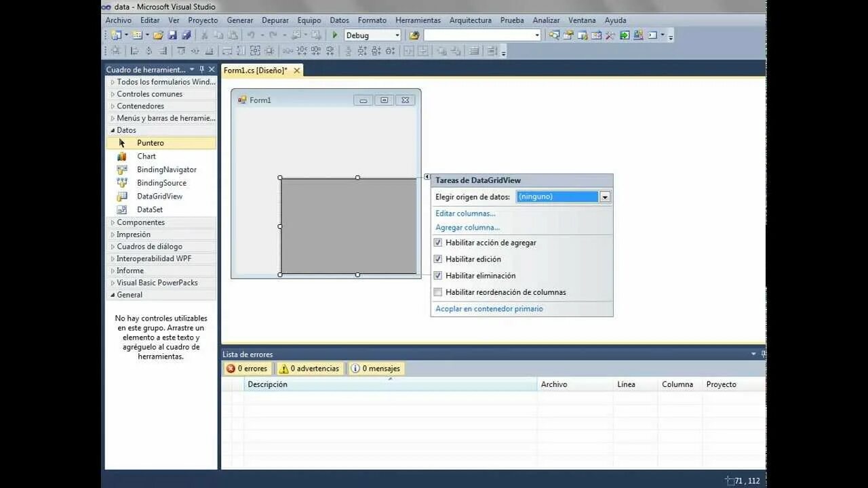This screenshot has height=488, width=868.
Task: Open the toolbox panel window position dropdown
Action: 192,70
